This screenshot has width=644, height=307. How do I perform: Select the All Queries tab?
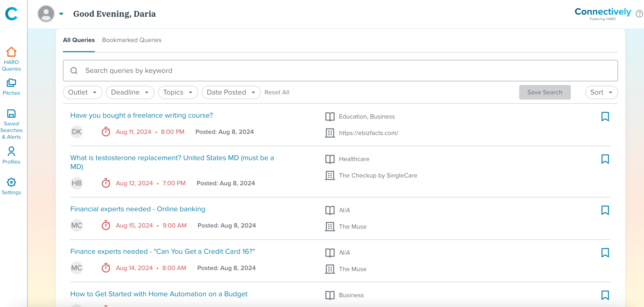(79, 40)
